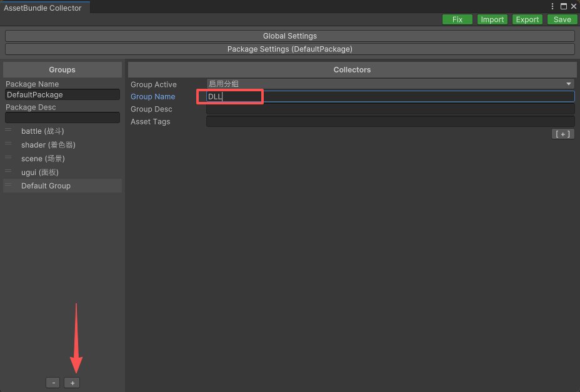Grab the drag handle of scene group

[x=8, y=158]
